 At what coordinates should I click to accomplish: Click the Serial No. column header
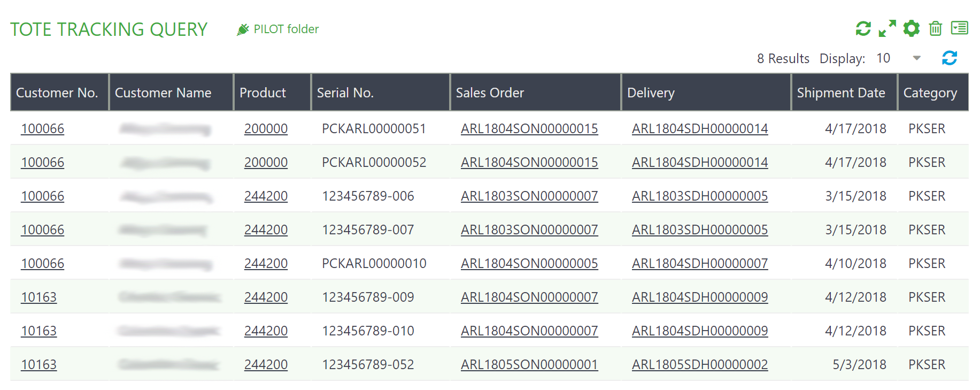[x=345, y=93]
